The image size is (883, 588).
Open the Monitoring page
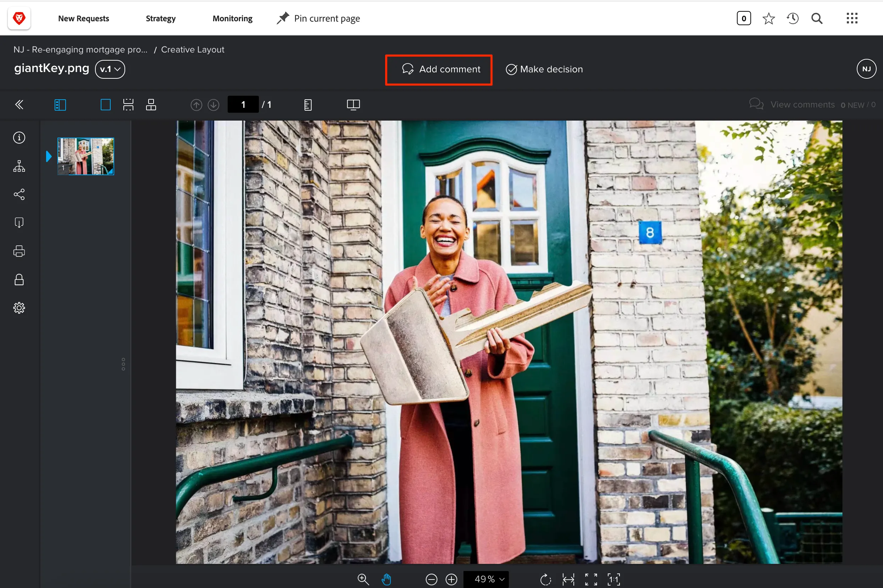pyautogui.click(x=232, y=18)
